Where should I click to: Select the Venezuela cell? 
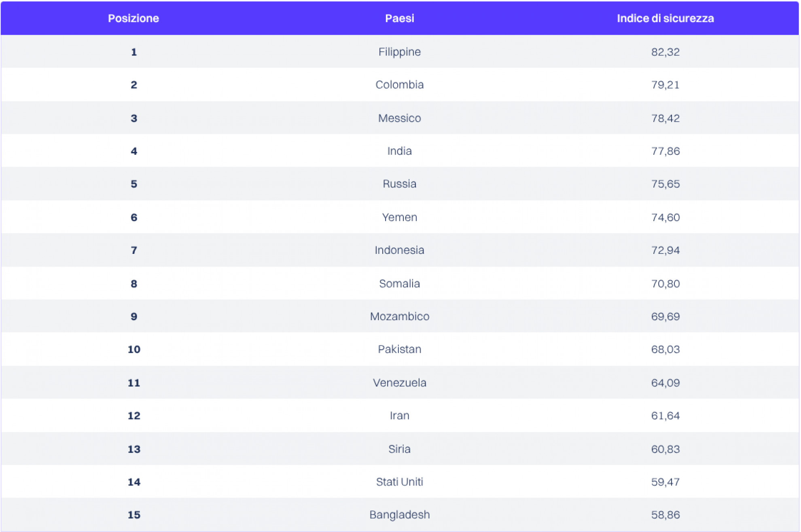coord(399,382)
